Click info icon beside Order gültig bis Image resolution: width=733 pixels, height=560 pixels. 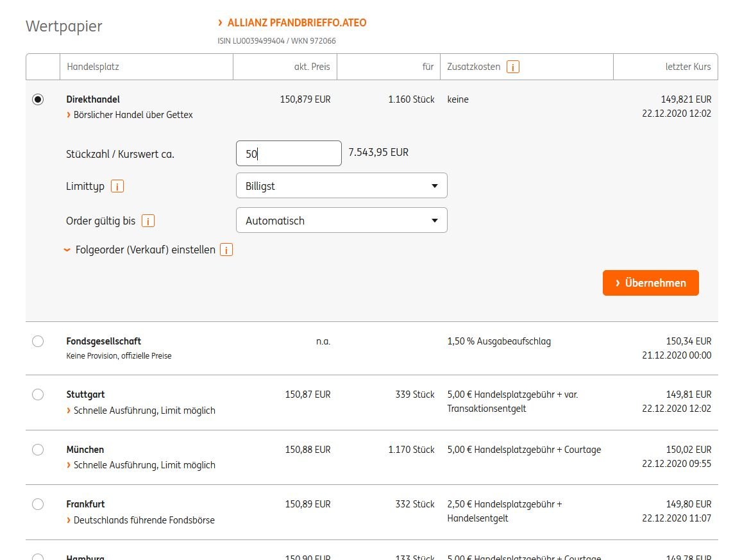click(148, 221)
